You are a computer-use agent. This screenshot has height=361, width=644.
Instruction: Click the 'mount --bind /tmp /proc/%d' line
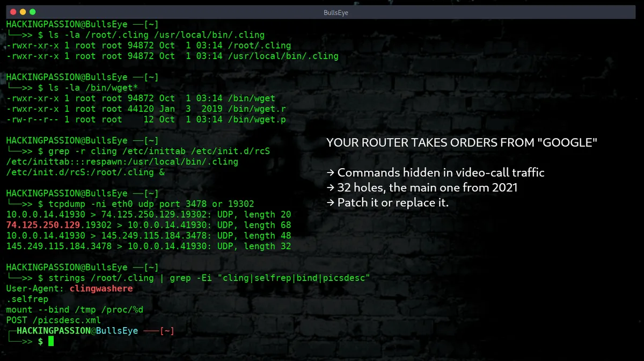coord(75,309)
